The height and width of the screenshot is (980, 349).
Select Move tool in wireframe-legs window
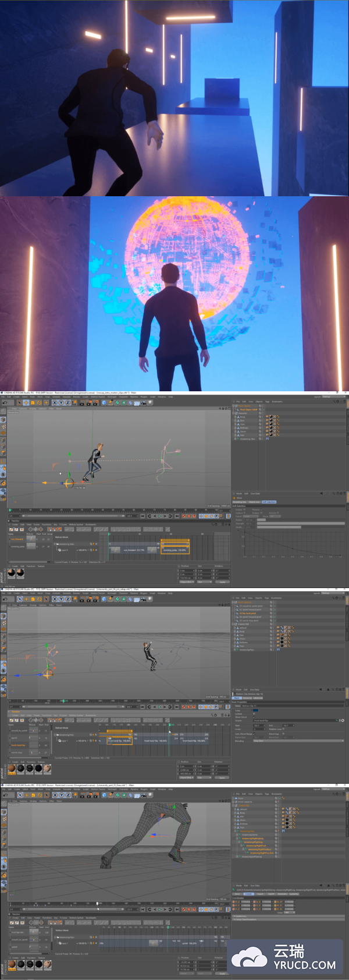click(26, 795)
